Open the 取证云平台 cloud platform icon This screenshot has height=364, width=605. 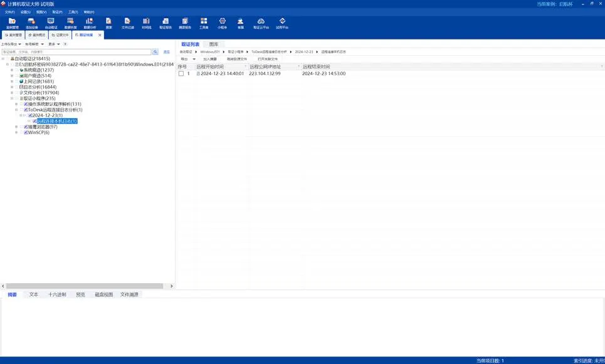tap(261, 23)
